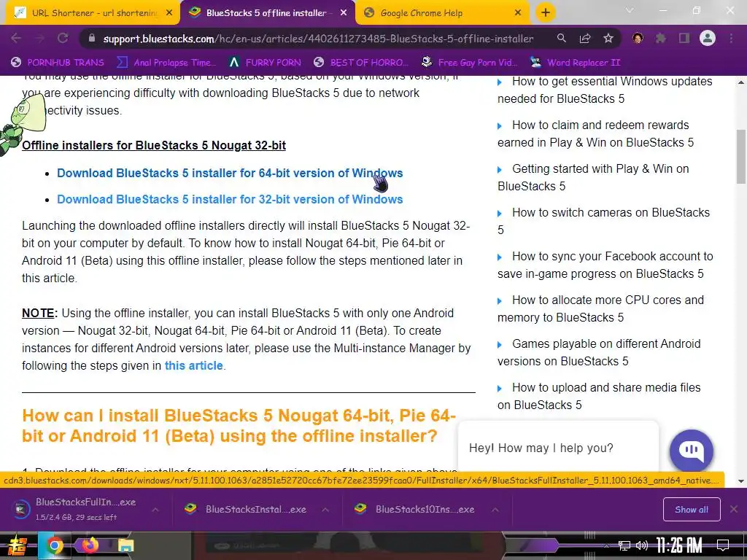Open "How to sync your Facebook account" article
Screen dimensions: 747x560
point(605,265)
